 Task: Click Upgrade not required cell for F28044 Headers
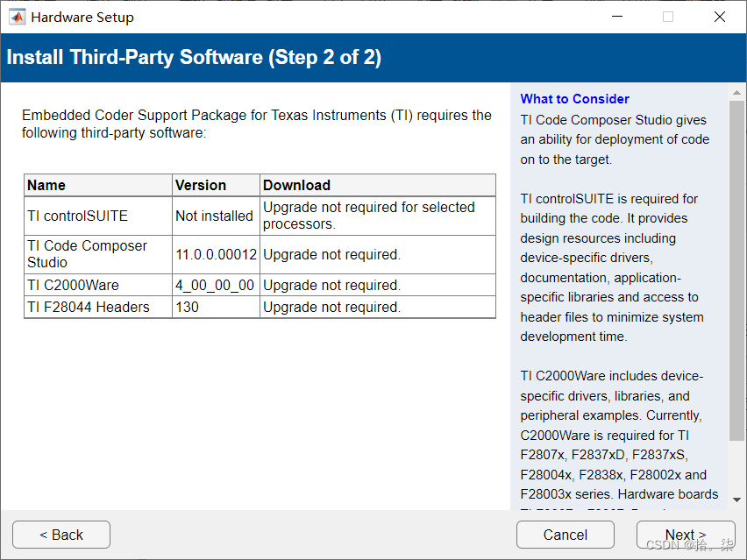point(378,307)
